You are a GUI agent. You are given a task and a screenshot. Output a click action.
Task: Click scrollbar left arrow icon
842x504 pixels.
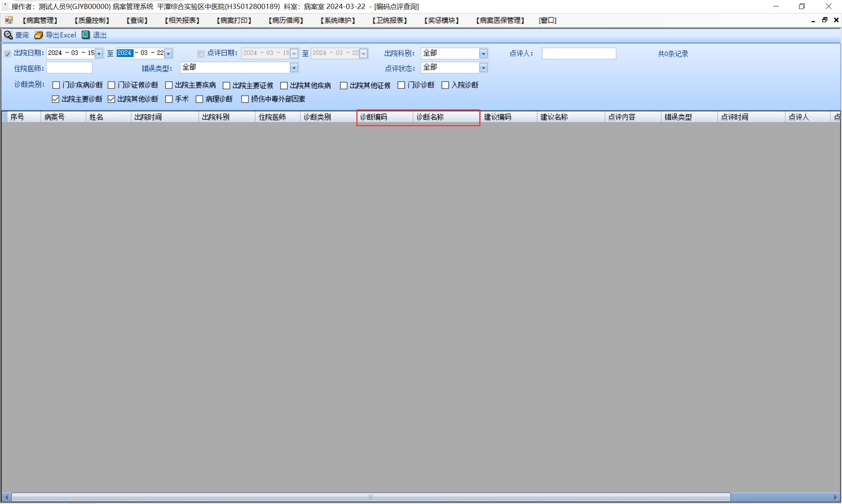[x=6, y=497]
